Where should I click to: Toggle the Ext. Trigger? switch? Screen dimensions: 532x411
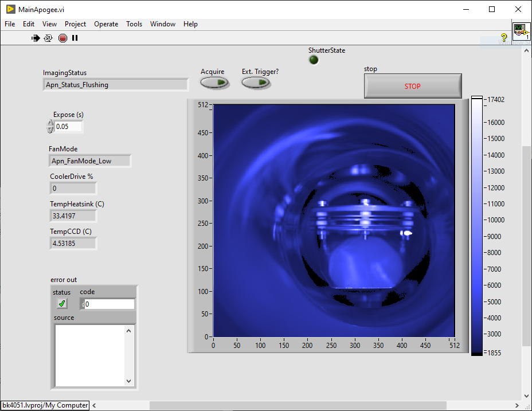click(256, 83)
